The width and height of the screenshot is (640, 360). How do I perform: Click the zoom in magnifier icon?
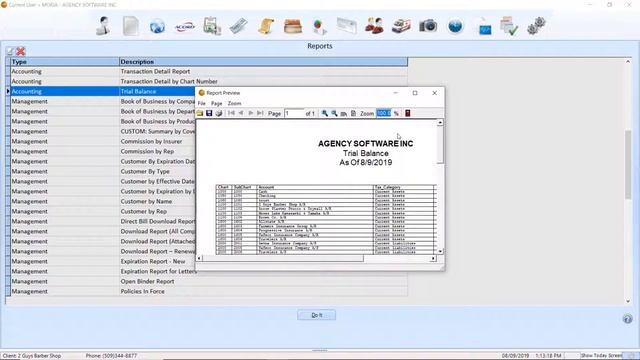coord(324,113)
